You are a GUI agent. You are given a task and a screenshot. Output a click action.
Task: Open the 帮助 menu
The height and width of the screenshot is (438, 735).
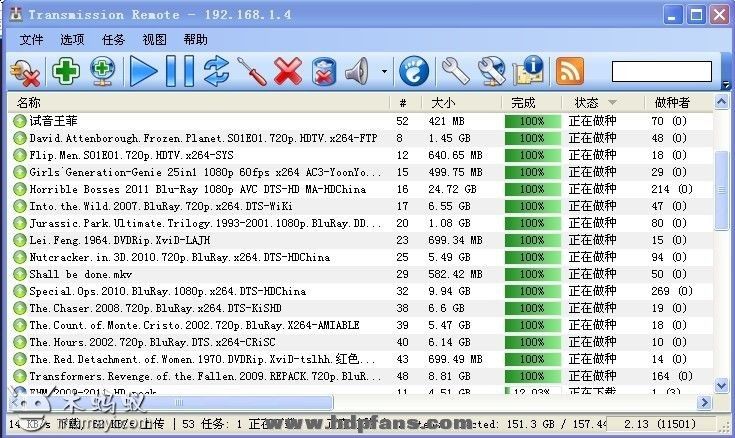point(195,40)
